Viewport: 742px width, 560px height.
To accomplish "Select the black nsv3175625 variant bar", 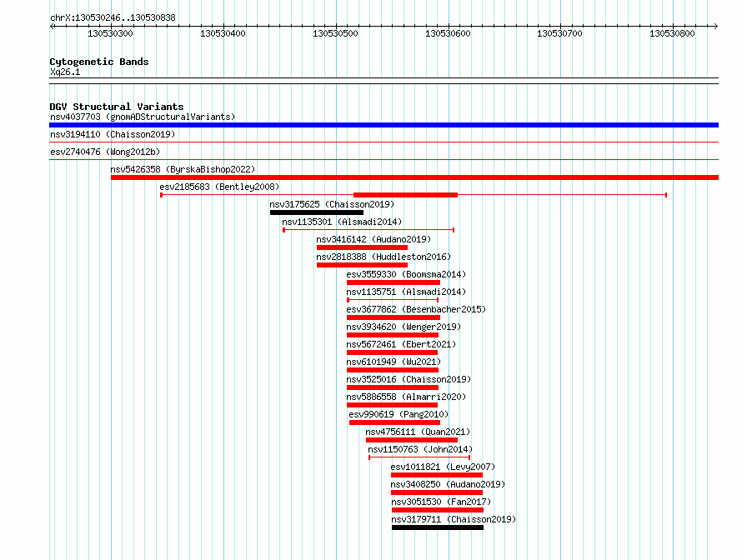I will pyautogui.click(x=317, y=212).
